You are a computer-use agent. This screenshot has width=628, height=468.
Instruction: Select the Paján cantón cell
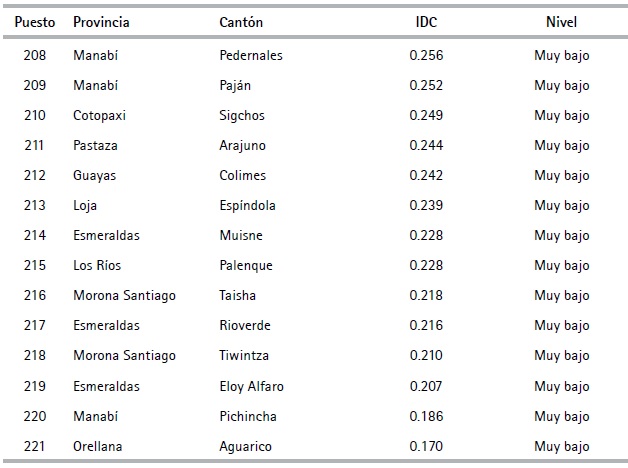pos(236,85)
